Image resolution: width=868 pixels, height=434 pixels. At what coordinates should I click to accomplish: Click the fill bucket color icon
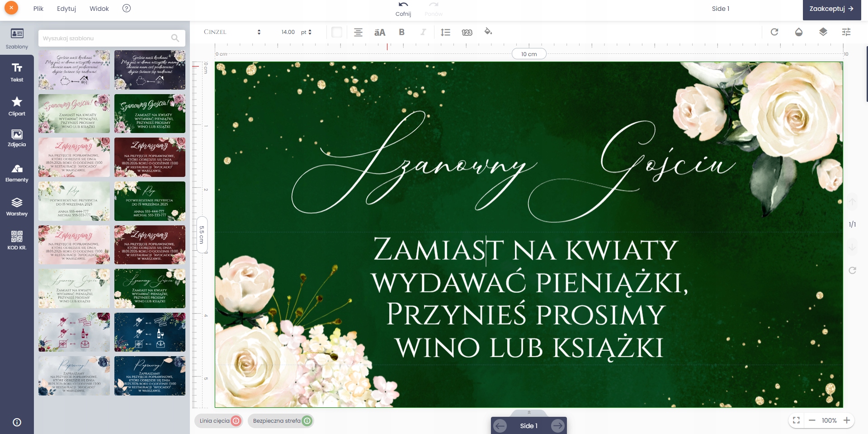click(488, 32)
